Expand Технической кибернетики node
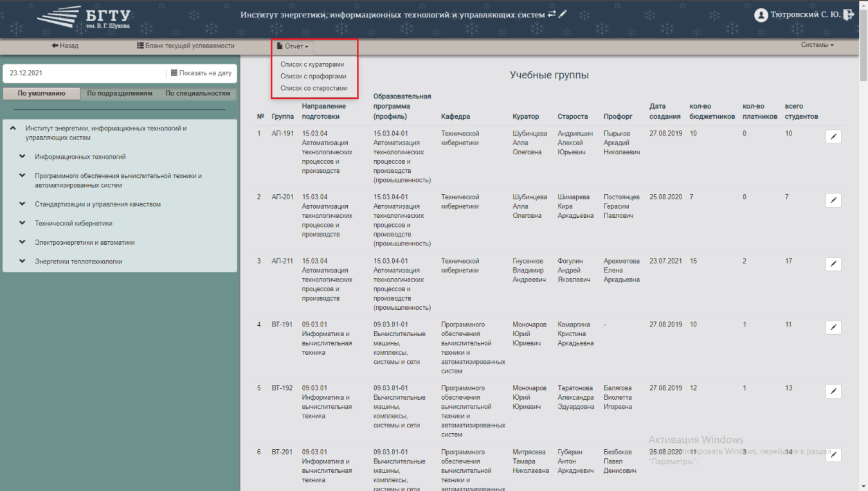This screenshot has height=491, width=868. tap(23, 224)
